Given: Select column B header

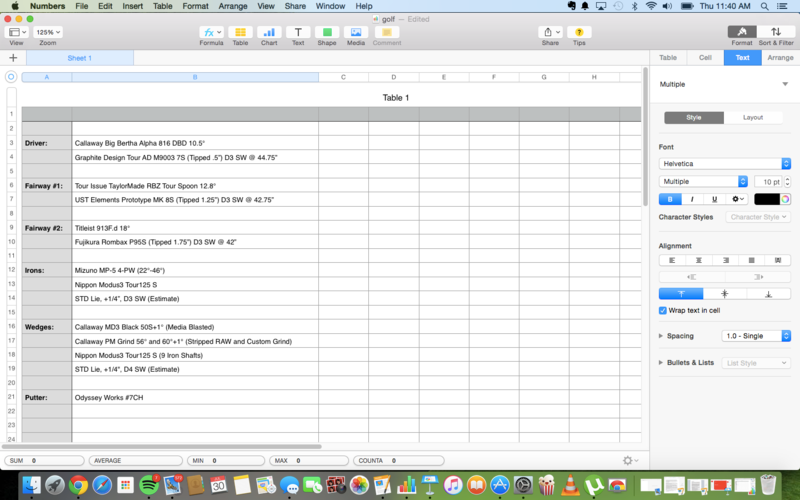Looking at the screenshot, I should 195,77.
